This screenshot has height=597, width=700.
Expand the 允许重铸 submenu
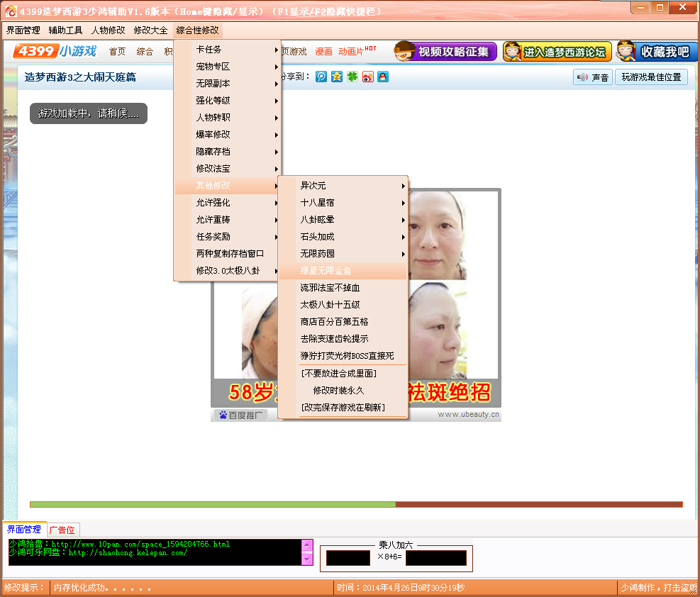[227, 220]
